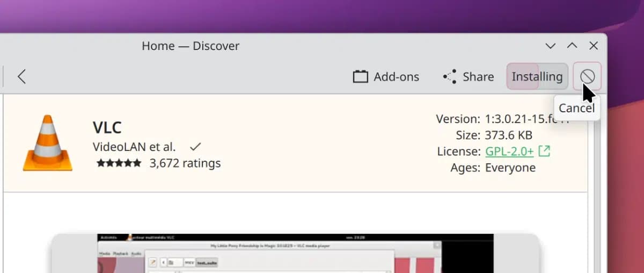Close the Discover window
Image resolution: width=644 pixels, height=273 pixels.
(594, 46)
